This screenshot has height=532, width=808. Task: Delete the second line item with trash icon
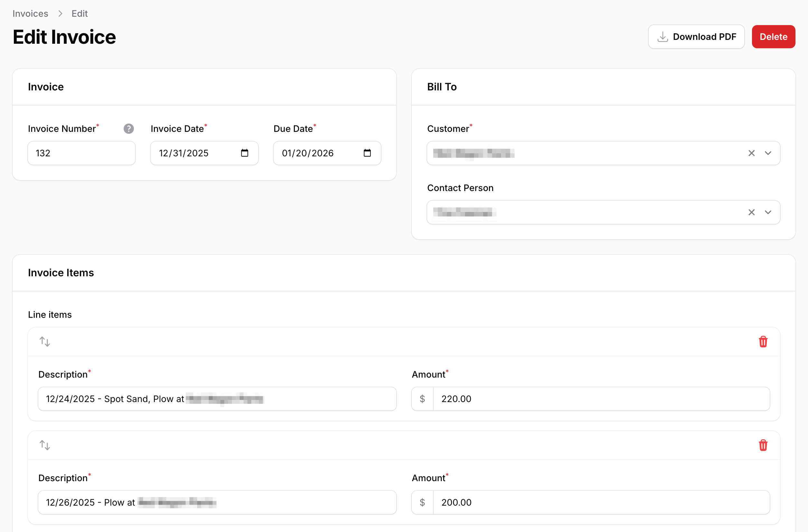[x=763, y=445]
